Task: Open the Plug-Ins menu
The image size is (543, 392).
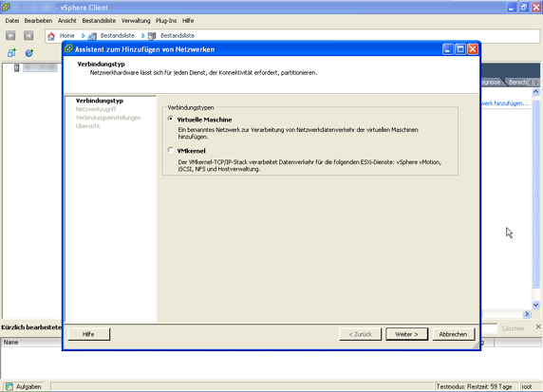Action: tap(166, 21)
